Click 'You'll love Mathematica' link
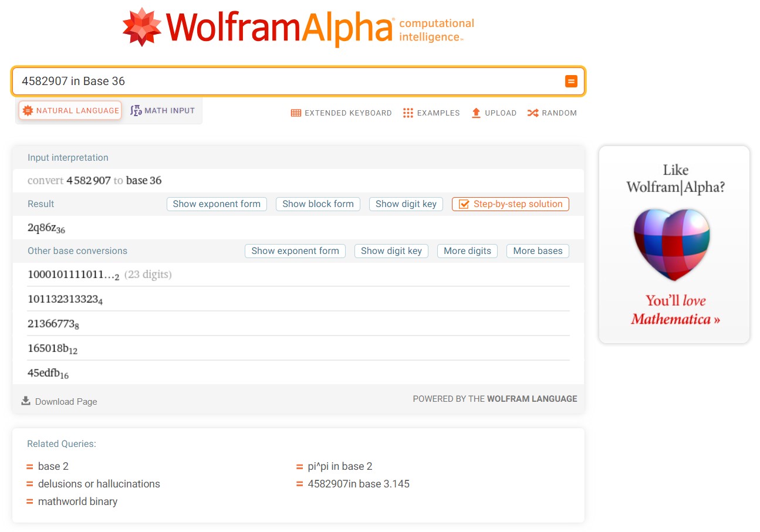Viewport: 760px width, 532px height. point(675,310)
